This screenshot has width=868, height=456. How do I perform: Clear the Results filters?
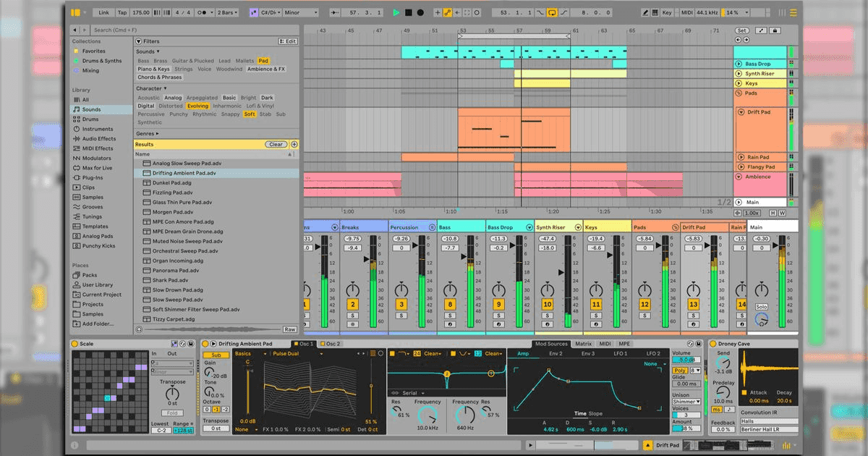[276, 144]
